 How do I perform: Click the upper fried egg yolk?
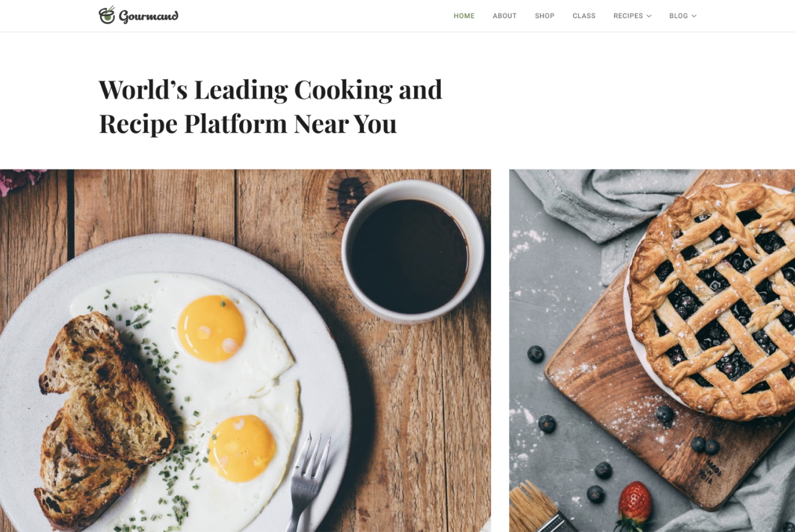click(x=211, y=328)
